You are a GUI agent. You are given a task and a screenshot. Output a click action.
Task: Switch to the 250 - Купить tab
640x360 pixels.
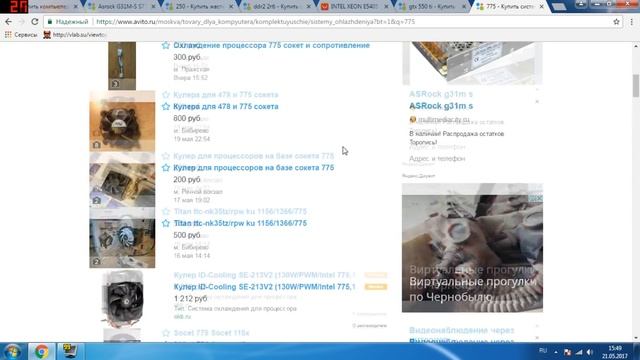click(198, 7)
